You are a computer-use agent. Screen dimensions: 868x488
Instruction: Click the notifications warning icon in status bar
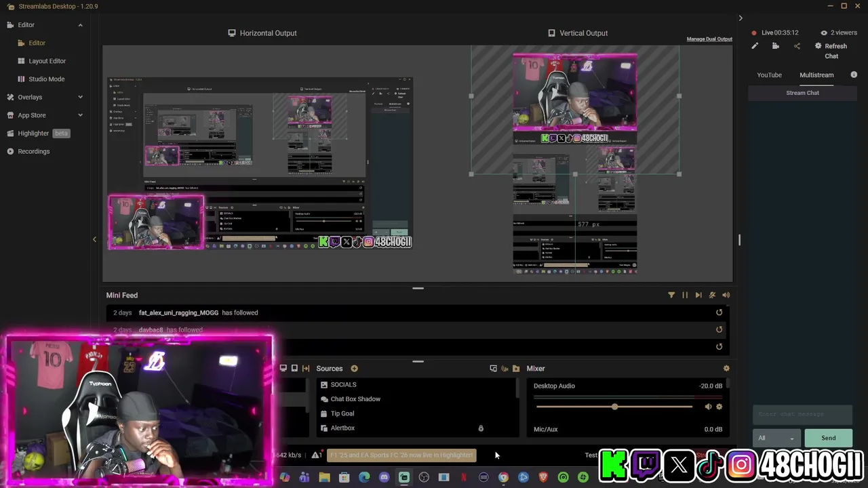[316, 455]
